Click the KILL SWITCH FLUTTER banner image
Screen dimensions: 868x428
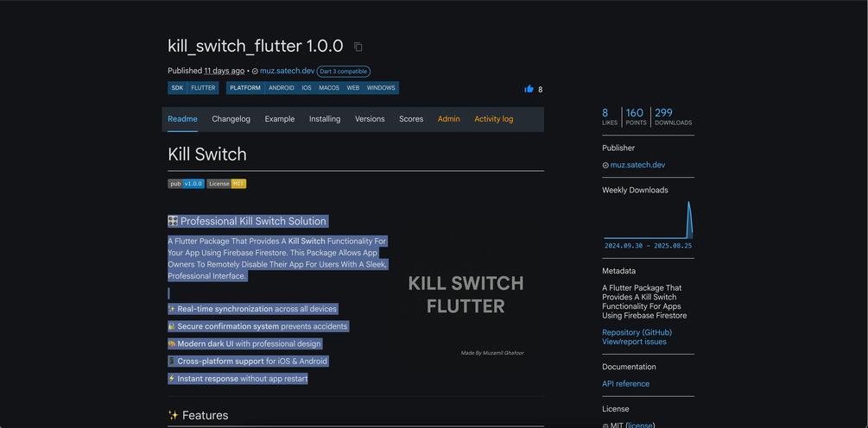[x=466, y=294]
